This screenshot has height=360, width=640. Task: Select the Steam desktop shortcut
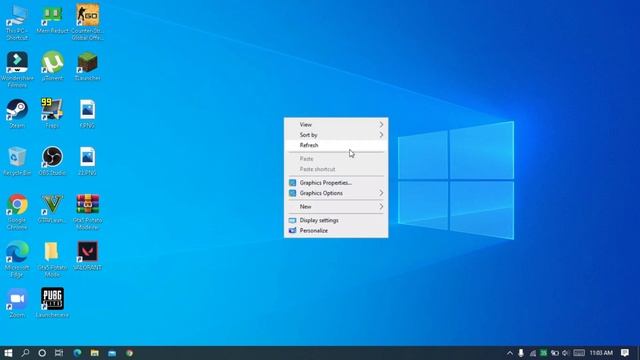(17, 114)
